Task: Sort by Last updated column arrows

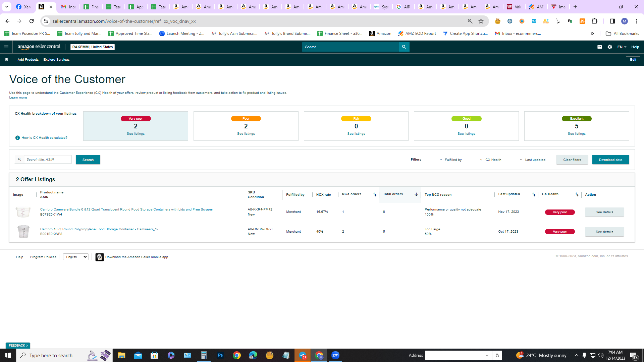Action: point(534,194)
